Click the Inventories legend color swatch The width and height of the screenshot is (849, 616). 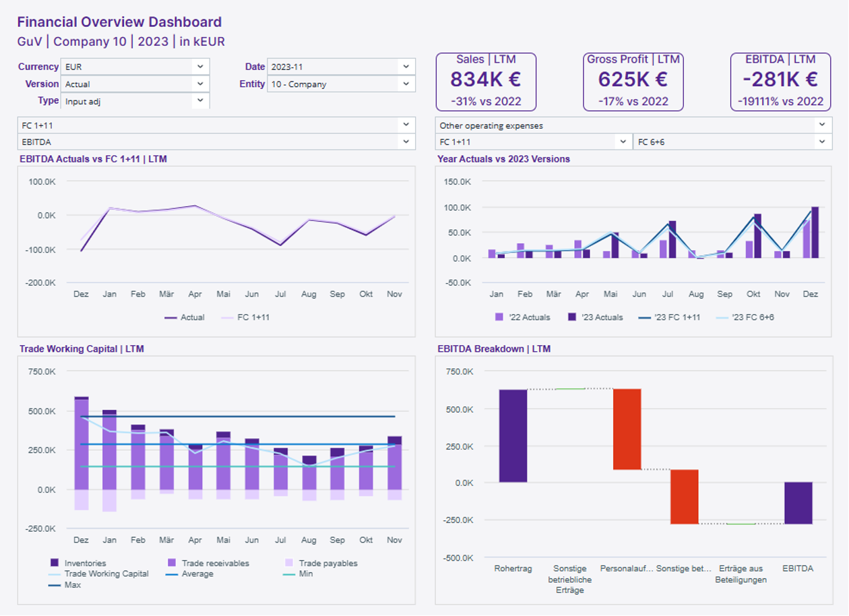55,563
